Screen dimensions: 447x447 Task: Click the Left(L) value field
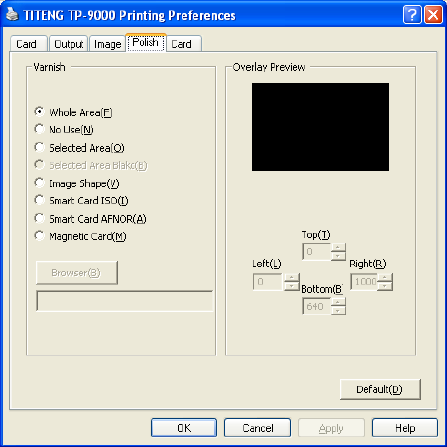pos(268,282)
